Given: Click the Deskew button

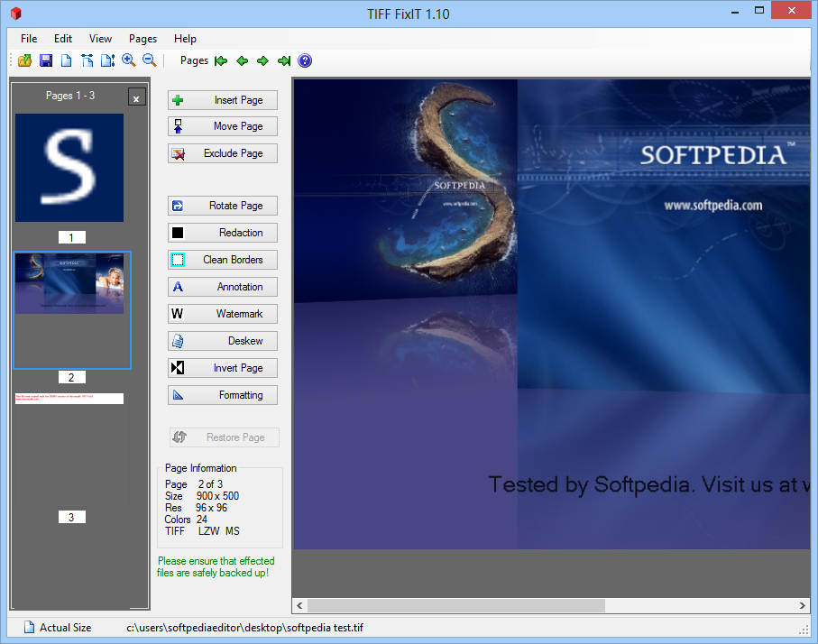Looking at the screenshot, I should pos(222,341).
